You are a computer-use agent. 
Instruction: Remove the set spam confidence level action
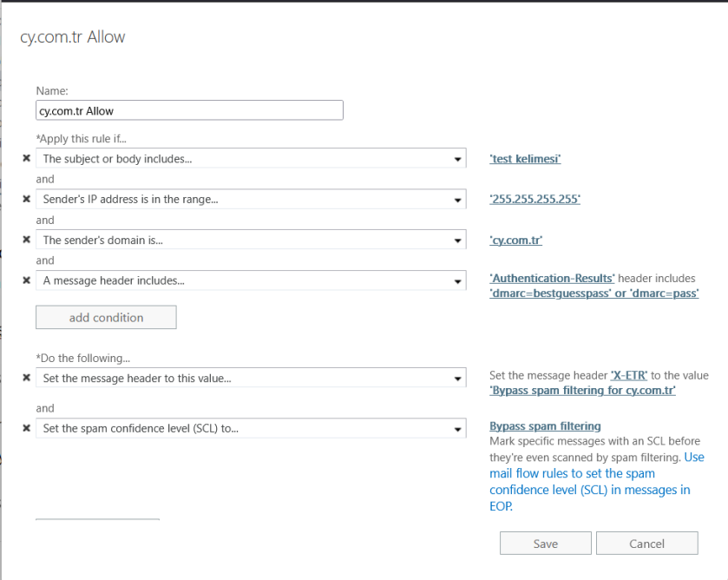pos(26,428)
